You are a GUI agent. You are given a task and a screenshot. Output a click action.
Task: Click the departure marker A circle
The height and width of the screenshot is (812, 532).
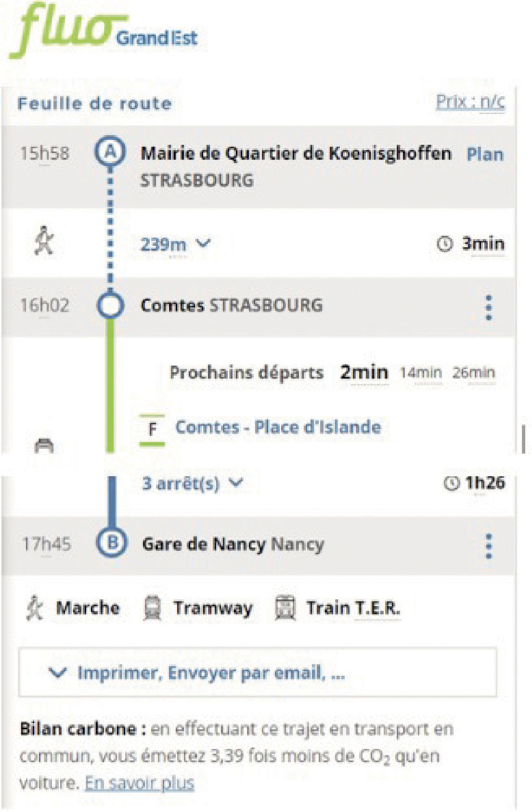pos(110,152)
